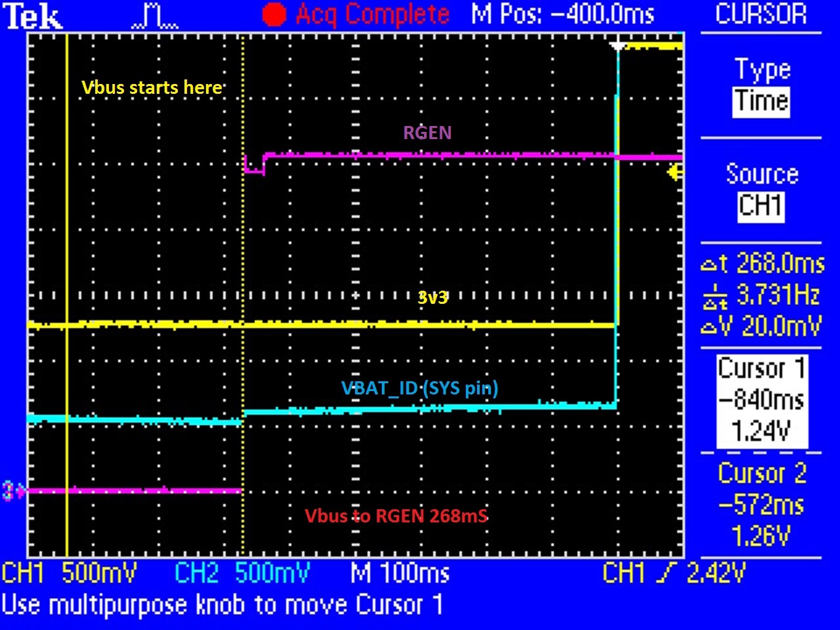The image size is (840, 630).
Task: Click the Acq Complete status text
Action: [x=373, y=15]
